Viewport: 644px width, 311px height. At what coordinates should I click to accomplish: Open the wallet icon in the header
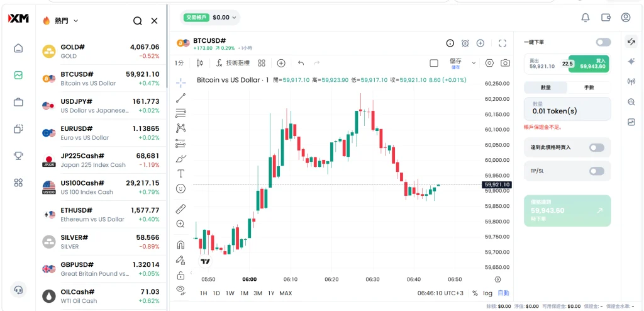click(606, 17)
